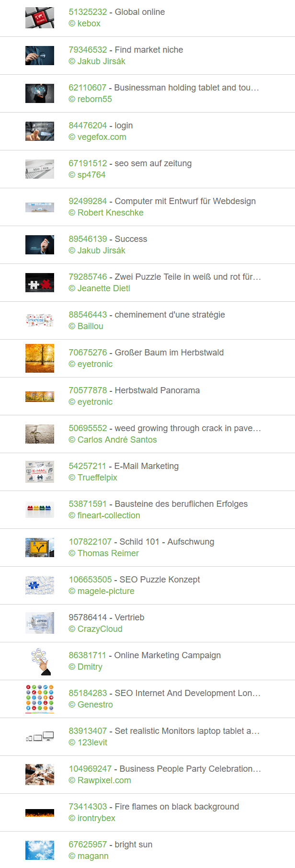Open the Global online image thumbnail
The width and height of the screenshot is (295, 868).
(x=40, y=18)
